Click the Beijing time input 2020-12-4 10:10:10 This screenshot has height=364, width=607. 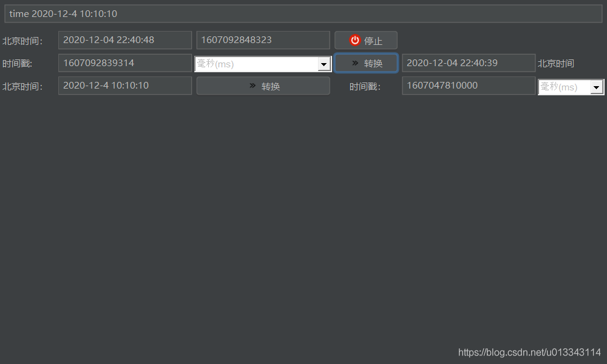pyautogui.click(x=125, y=86)
